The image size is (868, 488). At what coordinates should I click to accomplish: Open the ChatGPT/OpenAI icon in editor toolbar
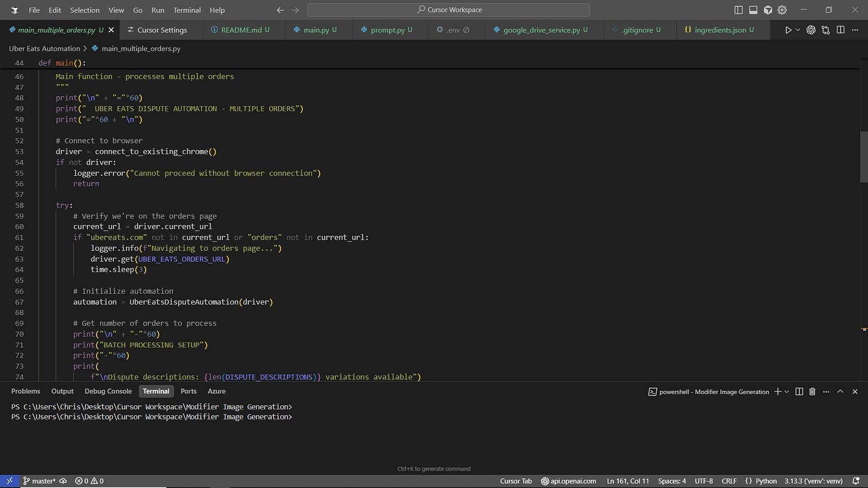[x=811, y=30]
